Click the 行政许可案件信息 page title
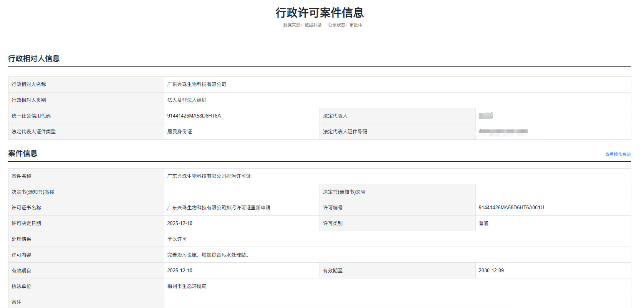The width and height of the screenshot is (644, 308). pyautogui.click(x=319, y=13)
